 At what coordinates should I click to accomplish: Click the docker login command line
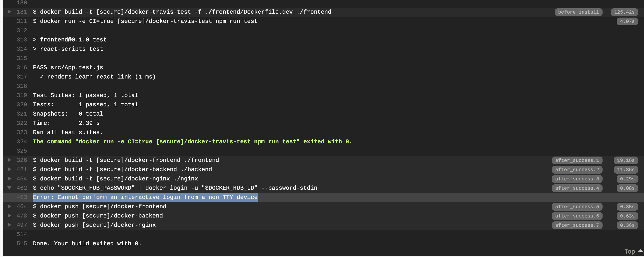click(x=175, y=188)
